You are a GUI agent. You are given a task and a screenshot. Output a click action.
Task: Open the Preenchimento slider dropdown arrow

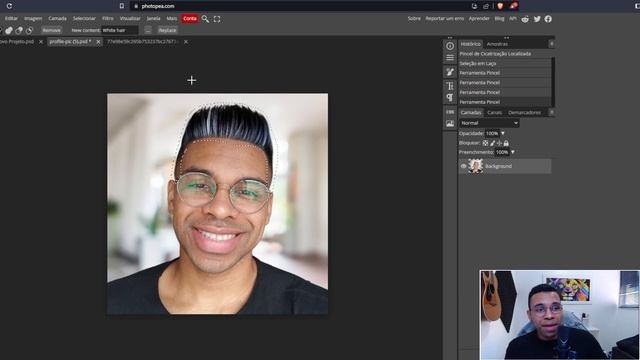tap(513, 152)
